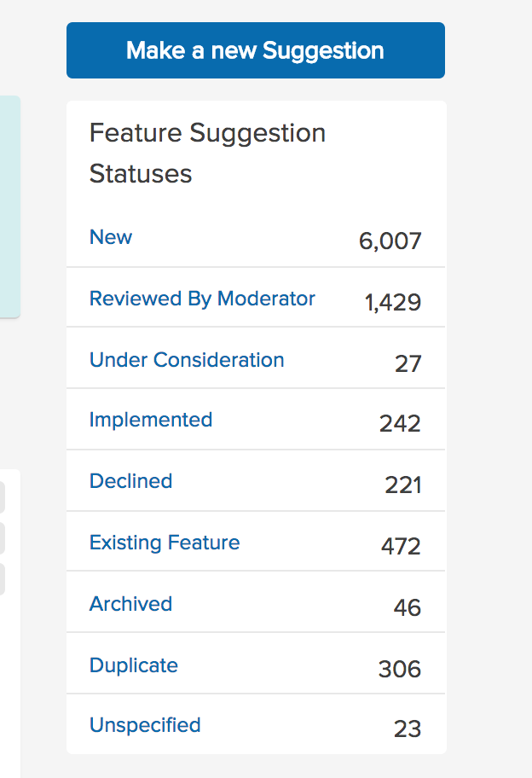Viewport: 532px width, 778px height.
Task: View suggestions Under Consideration
Action: [x=187, y=360]
